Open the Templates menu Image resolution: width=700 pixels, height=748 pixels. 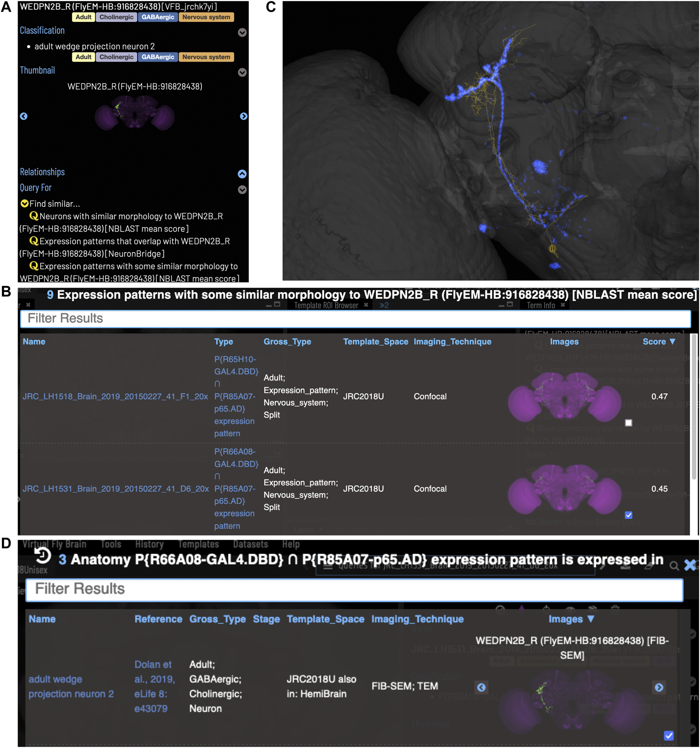coord(198,544)
